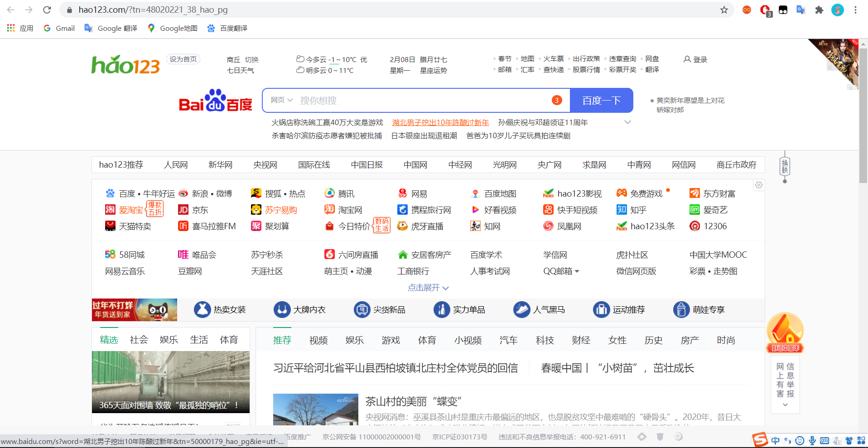Click the 火车票 quick link
The height and width of the screenshot is (448, 868).
click(x=554, y=59)
